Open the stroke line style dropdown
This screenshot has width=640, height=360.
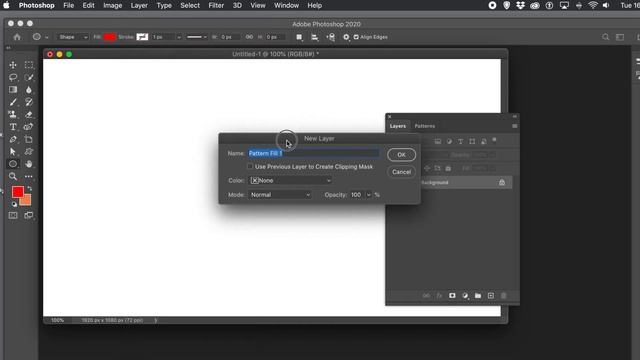click(x=197, y=37)
